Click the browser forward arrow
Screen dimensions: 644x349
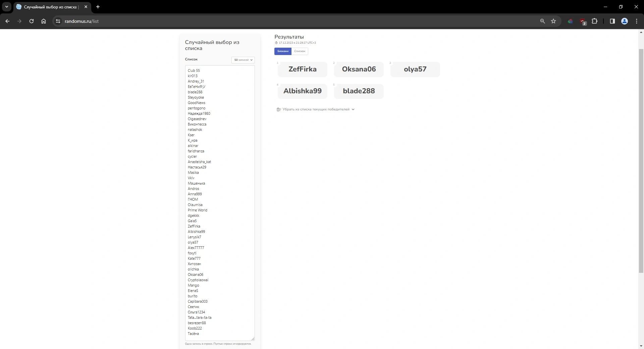19,21
